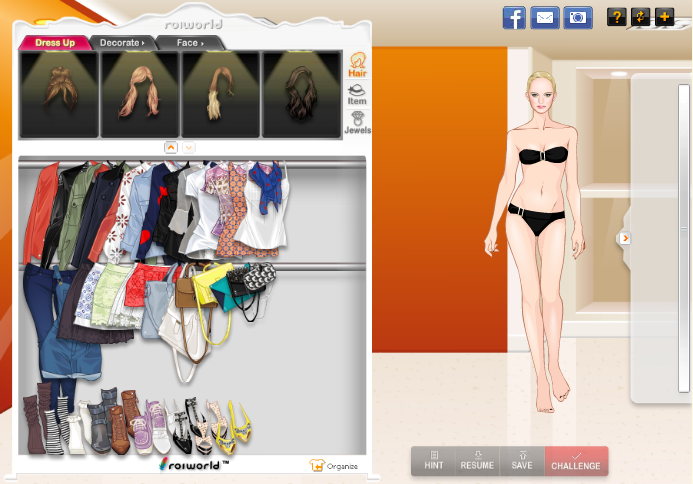
Task: Open the Decorate tab
Action: (x=120, y=43)
